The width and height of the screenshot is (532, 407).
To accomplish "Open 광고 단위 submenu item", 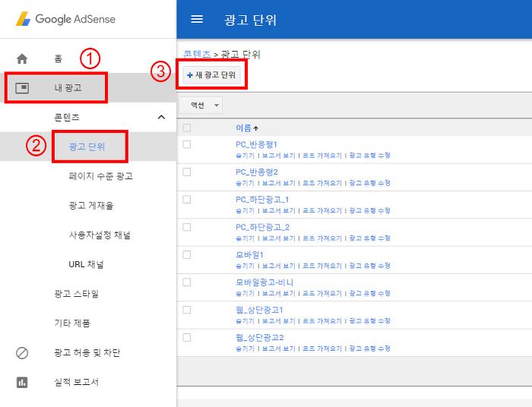I will 87,147.
